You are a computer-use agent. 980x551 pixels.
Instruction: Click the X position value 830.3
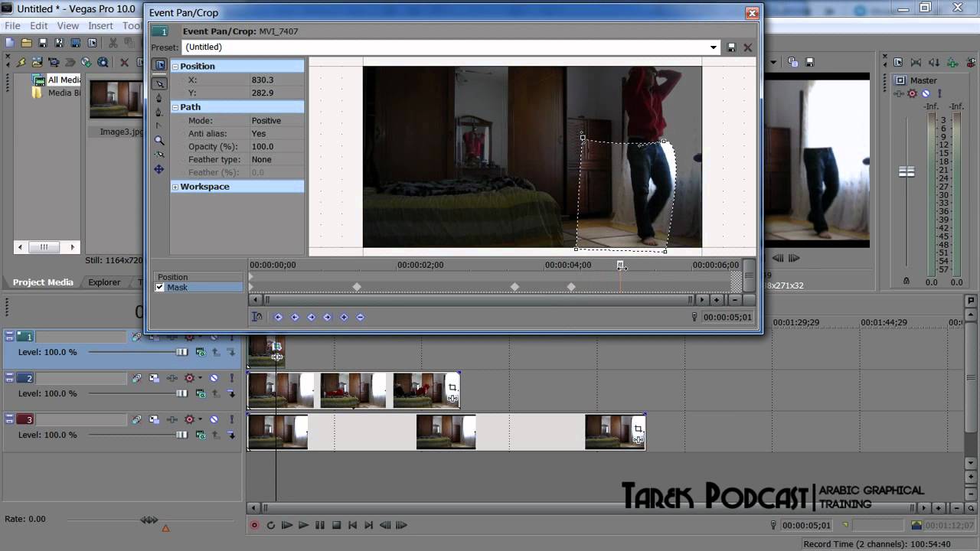pyautogui.click(x=263, y=80)
